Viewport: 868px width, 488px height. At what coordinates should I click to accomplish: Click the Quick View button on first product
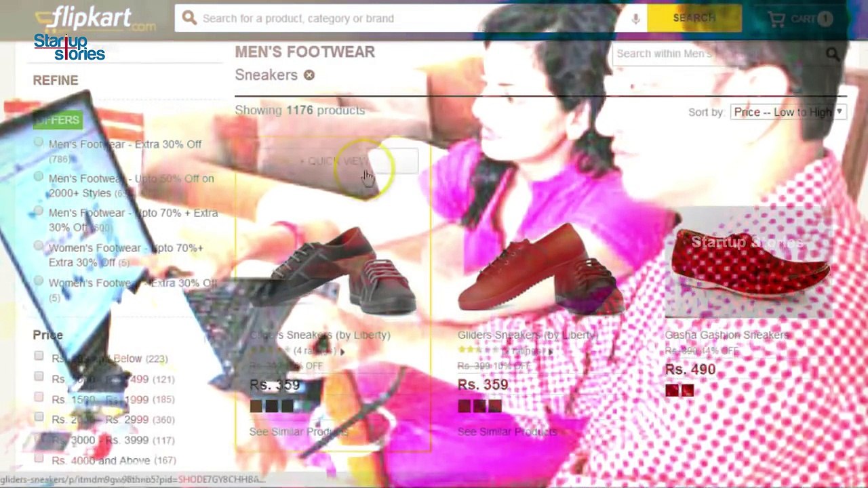[334, 161]
